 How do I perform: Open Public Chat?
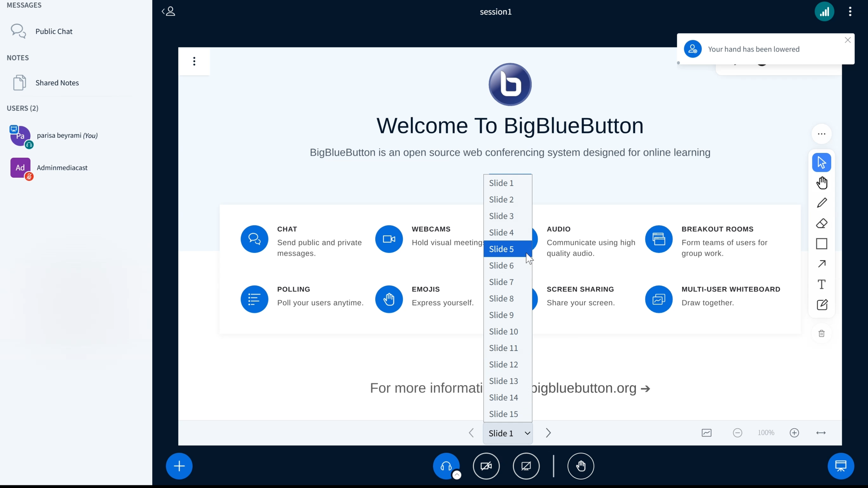(54, 31)
